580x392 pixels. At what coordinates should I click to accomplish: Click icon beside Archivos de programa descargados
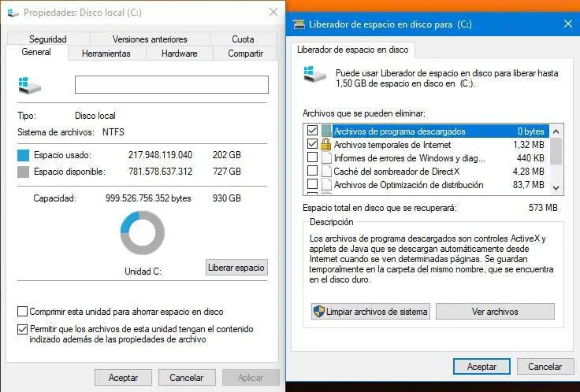coord(326,131)
